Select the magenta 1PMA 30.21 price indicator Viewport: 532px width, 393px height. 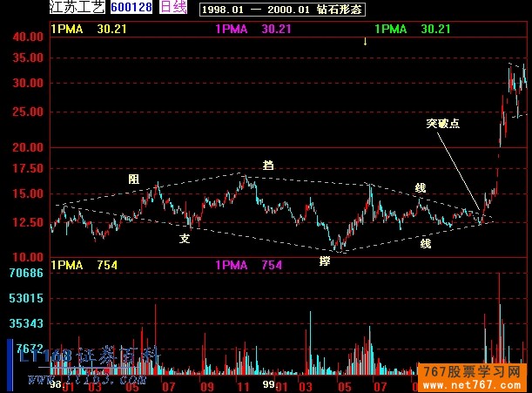pyautogui.click(x=253, y=29)
